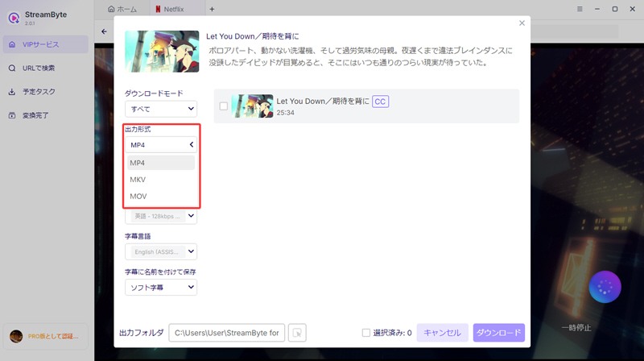The width and height of the screenshot is (644, 361).
Task: Click the magnifier icon beside URLで検索
Action: 12,68
